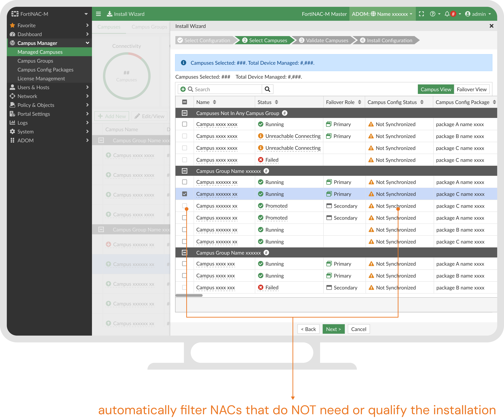Open the ADOM name dropdown
Screen dimensions: 504x420
[411, 14]
